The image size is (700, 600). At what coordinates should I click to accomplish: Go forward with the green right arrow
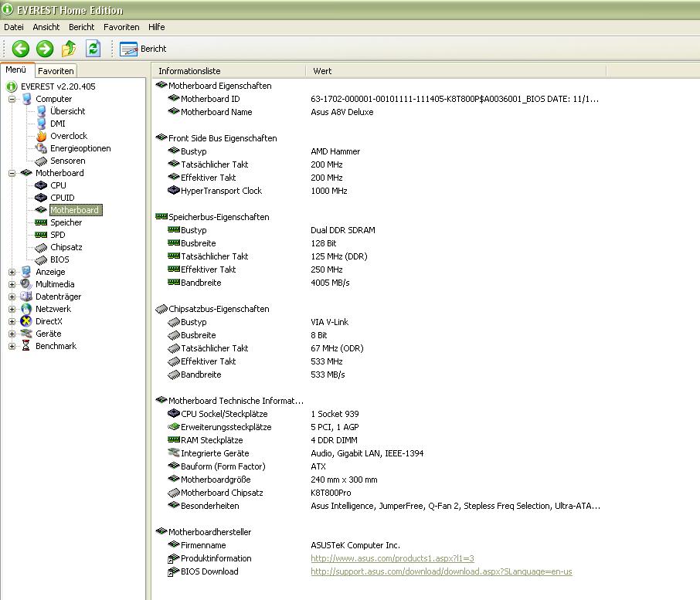pyautogui.click(x=45, y=49)
